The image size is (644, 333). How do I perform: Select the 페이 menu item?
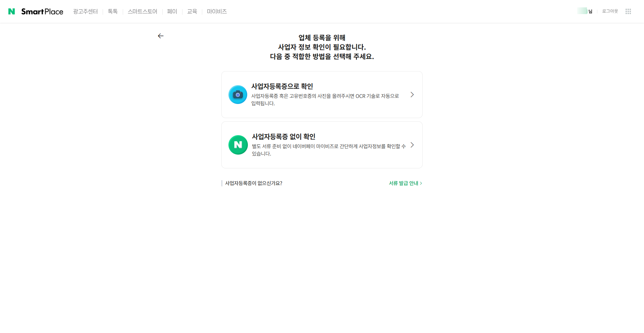172,11
